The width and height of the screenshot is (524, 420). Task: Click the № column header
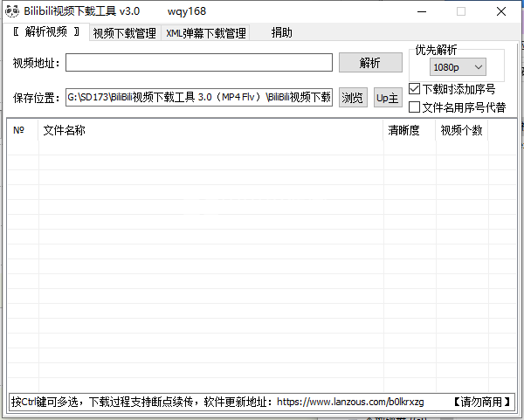[23, 130]
